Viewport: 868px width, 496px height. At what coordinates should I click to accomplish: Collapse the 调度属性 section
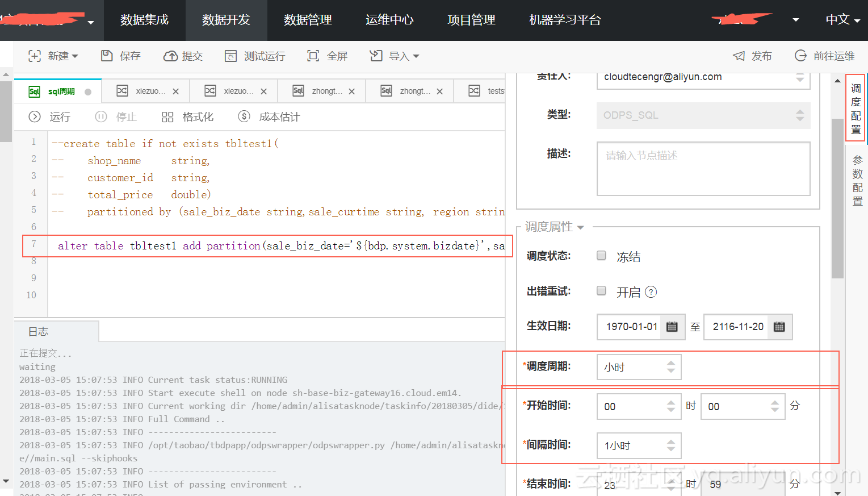pos(554,227)
